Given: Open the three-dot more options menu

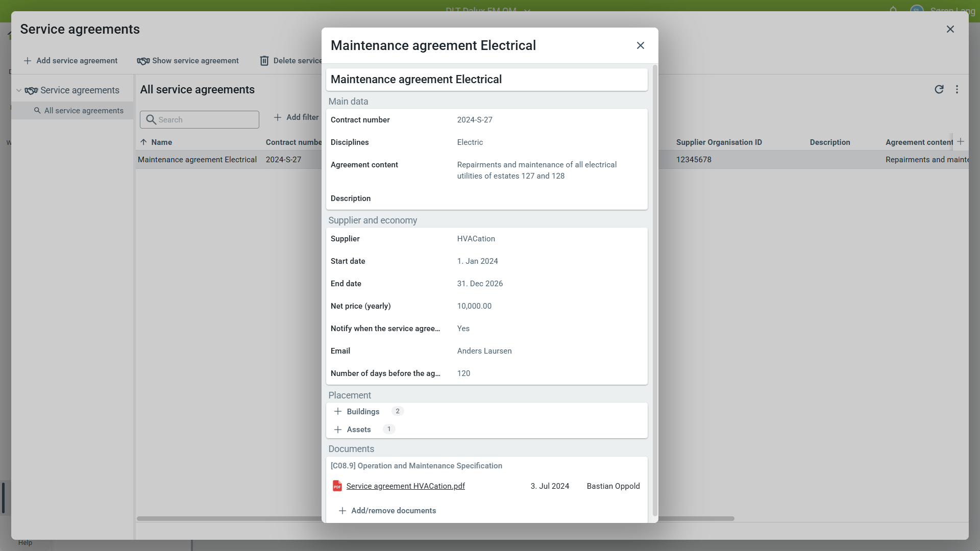Looking at the screenshot, I should (x=957, y=90).
